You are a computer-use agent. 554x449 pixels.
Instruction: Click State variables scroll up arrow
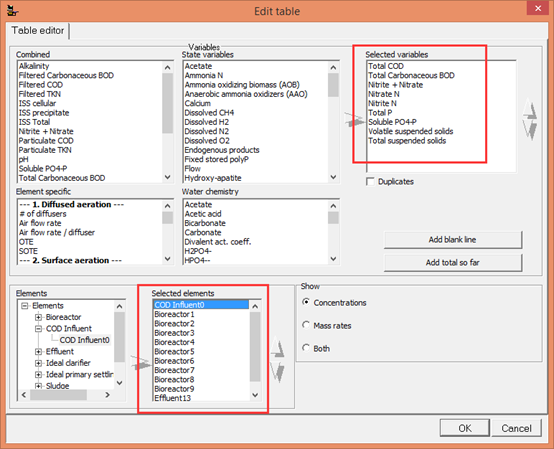coord(333,67)
